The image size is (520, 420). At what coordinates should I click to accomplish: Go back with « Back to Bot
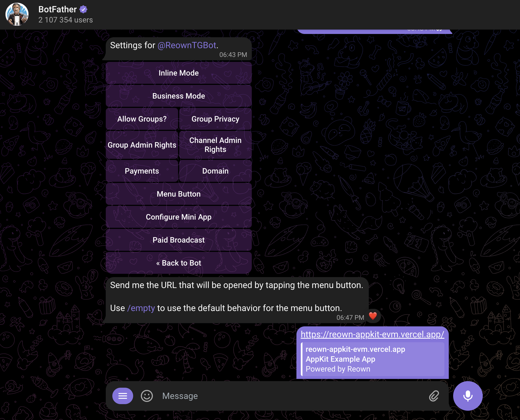coord(179,263)
